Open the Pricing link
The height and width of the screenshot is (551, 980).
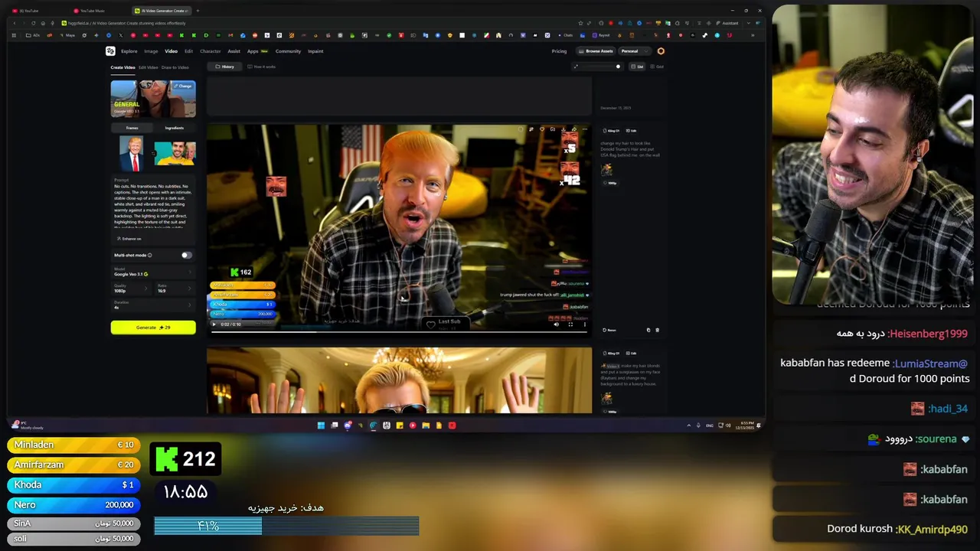tap(559, 51)
